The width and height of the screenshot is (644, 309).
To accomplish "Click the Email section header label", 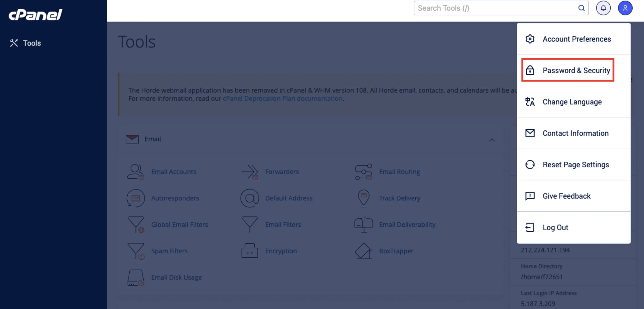I will click(152, 139).
